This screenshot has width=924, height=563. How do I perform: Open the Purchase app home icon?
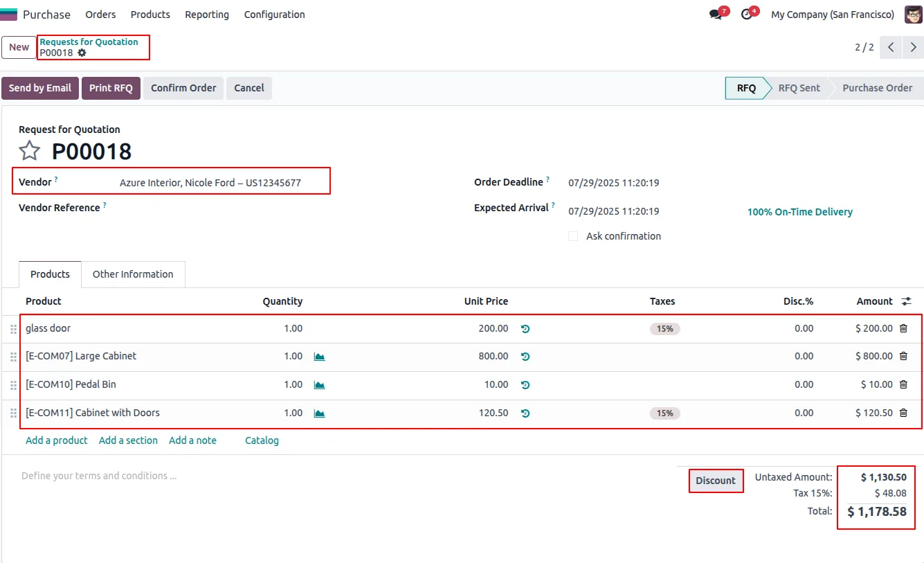[x=9, y=15]
